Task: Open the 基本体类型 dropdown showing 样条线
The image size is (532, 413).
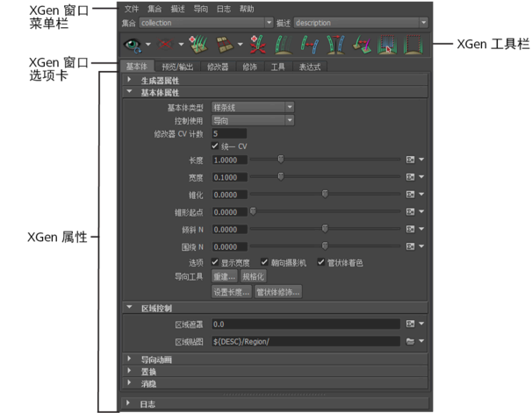Action: click(x=253, y=107)
